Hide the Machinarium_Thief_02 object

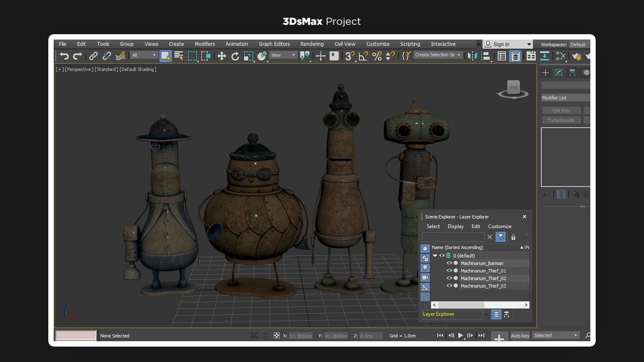click(x=449, y=278)
